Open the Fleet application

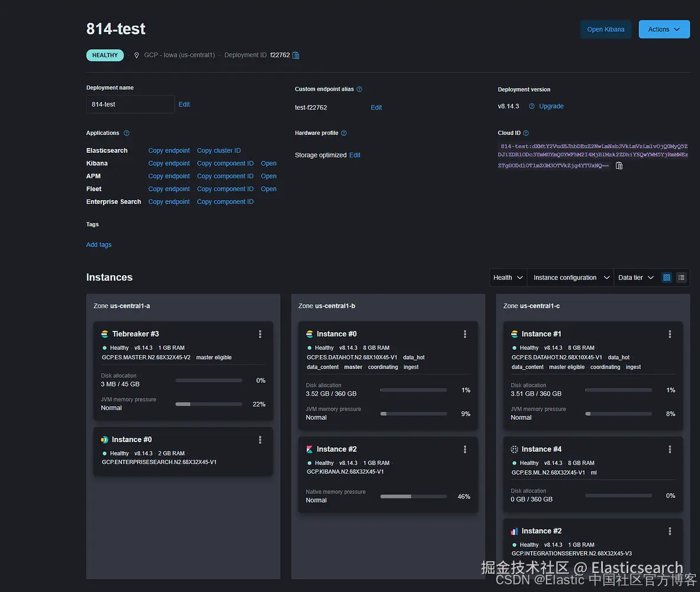tap(268, 189)
